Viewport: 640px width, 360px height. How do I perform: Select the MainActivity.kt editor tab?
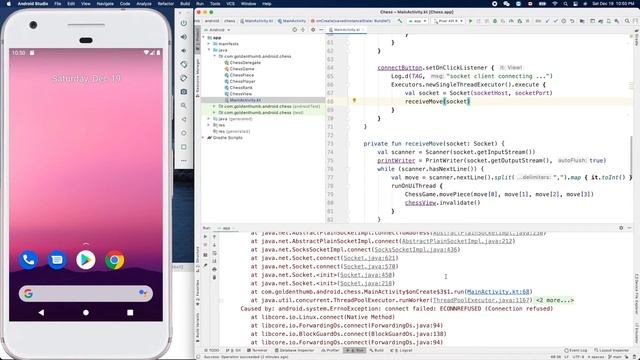click(x=347, y=30)
